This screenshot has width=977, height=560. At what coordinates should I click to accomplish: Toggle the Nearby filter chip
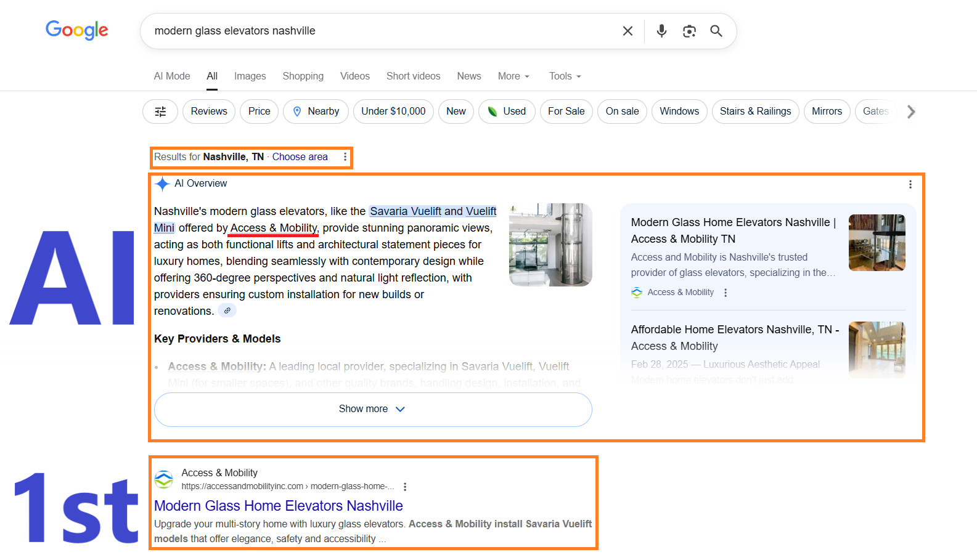coord(316,112)
